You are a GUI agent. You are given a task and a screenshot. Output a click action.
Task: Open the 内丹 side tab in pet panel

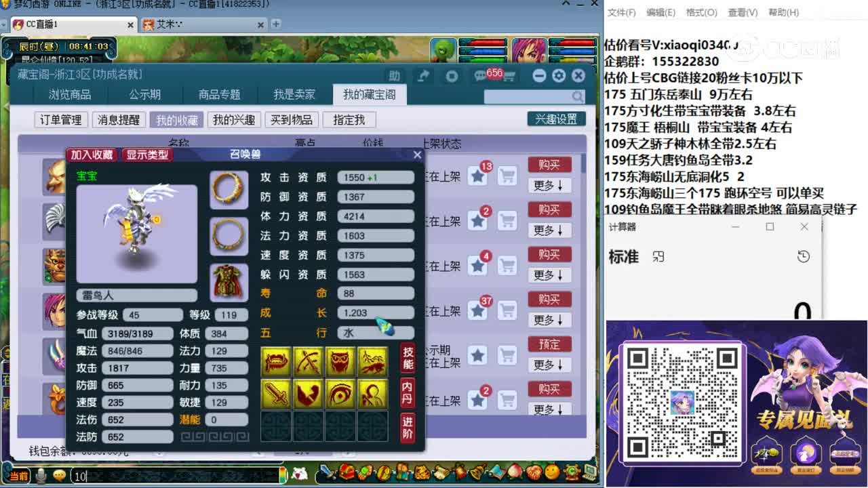[x=408, y=392]
